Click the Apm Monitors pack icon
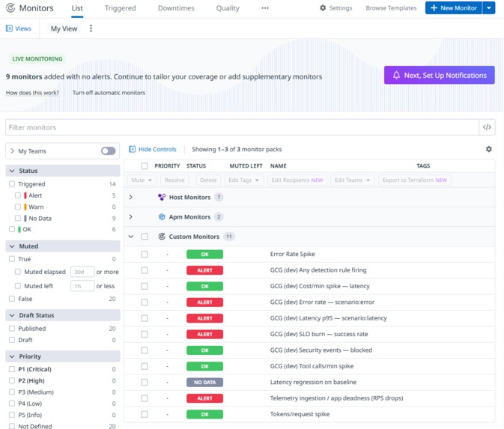Image resolution: width=504 pixels, height=429 pixels. (x=162, y=217)
